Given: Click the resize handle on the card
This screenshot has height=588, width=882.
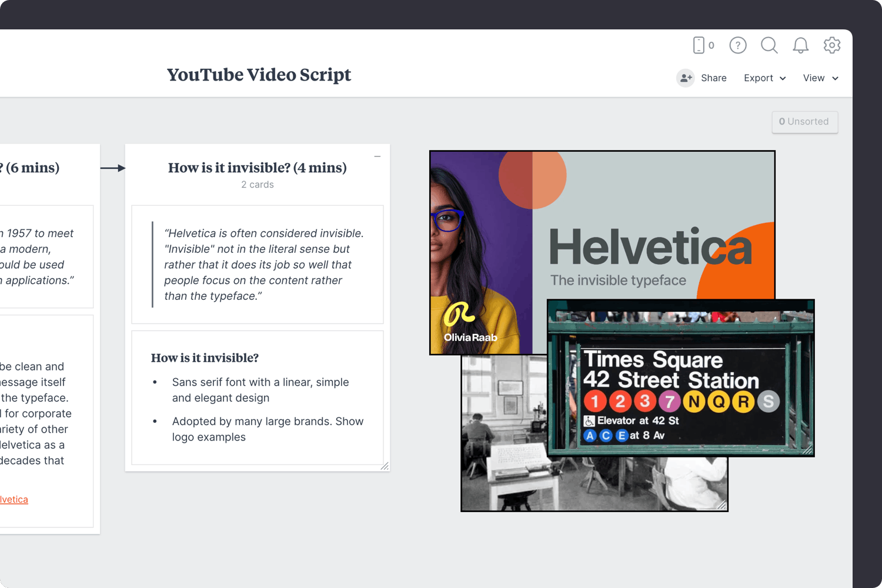Looking at the screenshot, I should coord(386,466).
